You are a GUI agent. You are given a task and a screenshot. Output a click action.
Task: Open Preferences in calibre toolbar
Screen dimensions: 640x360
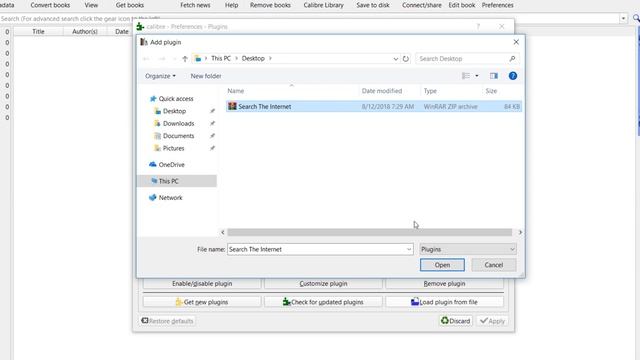point(498,5)
